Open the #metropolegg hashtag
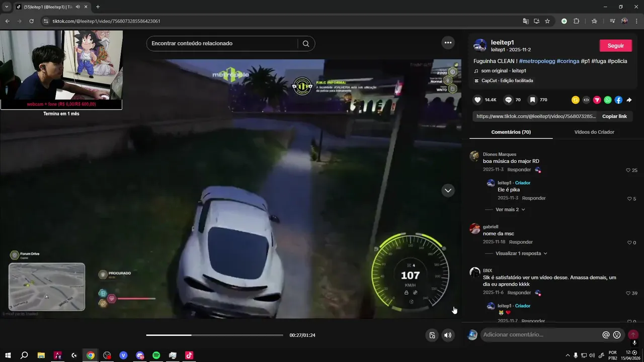Viewport: 644px width, 362px height. coord(537,61)
